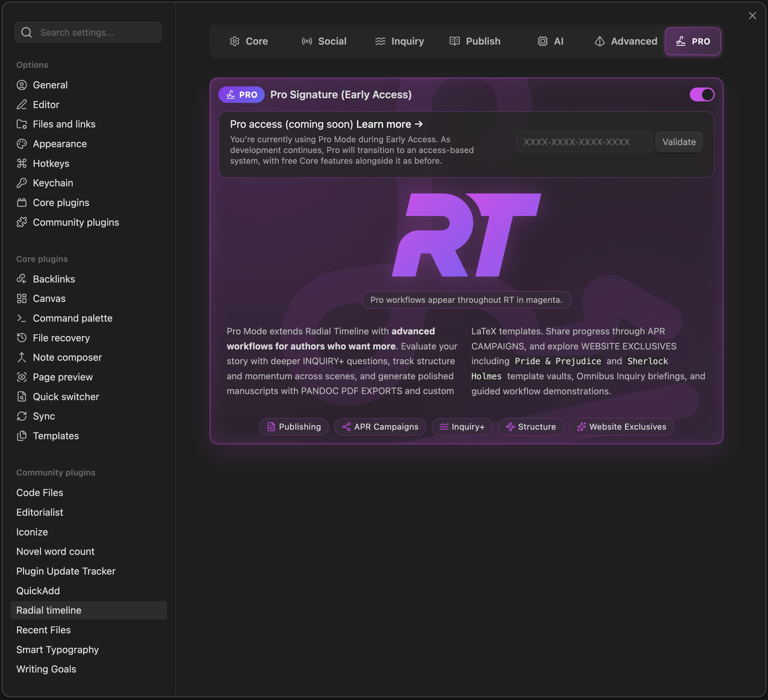Screen dimensions: 768x700
Task: Click the Keychain key icon
Action: point(22,183)
